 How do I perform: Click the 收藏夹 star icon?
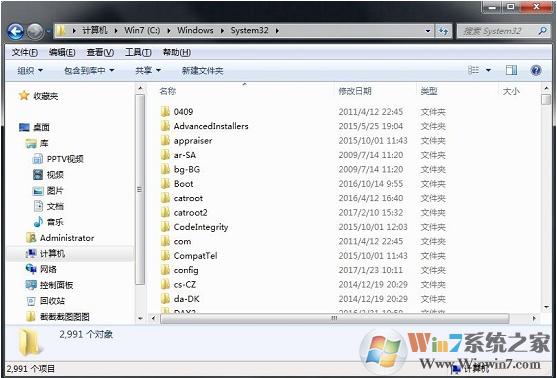(x=24, y=95)
